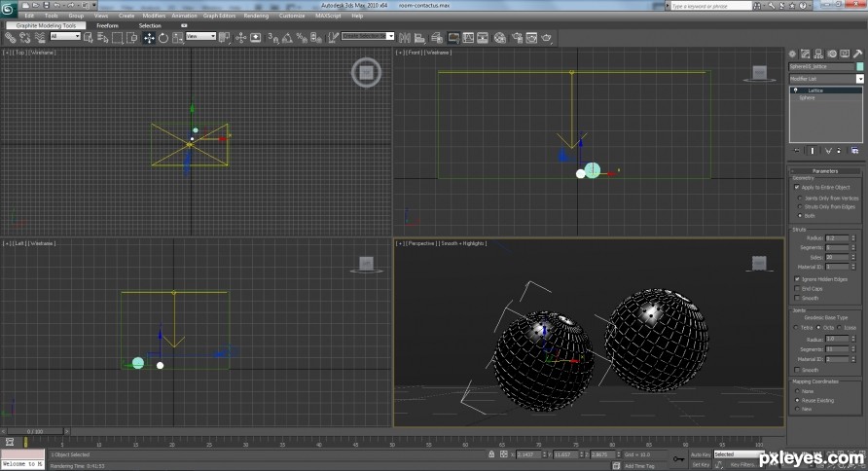Click the Struts Sides spinner arrows
This screenshot has width=868, height=471.
tap(853, 257)
